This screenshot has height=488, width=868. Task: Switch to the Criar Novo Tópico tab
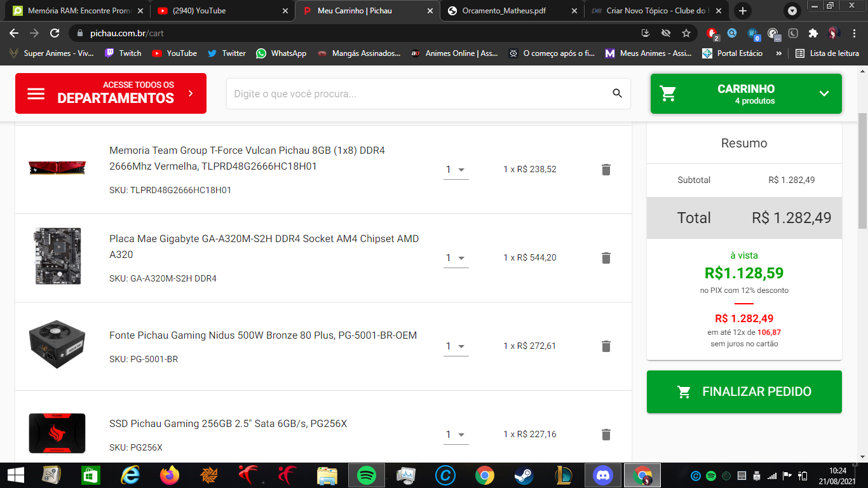click(656, 11)
